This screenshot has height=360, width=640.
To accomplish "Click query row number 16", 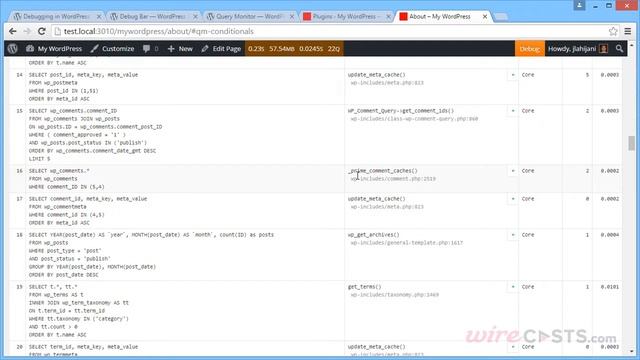I will point(19,171).
